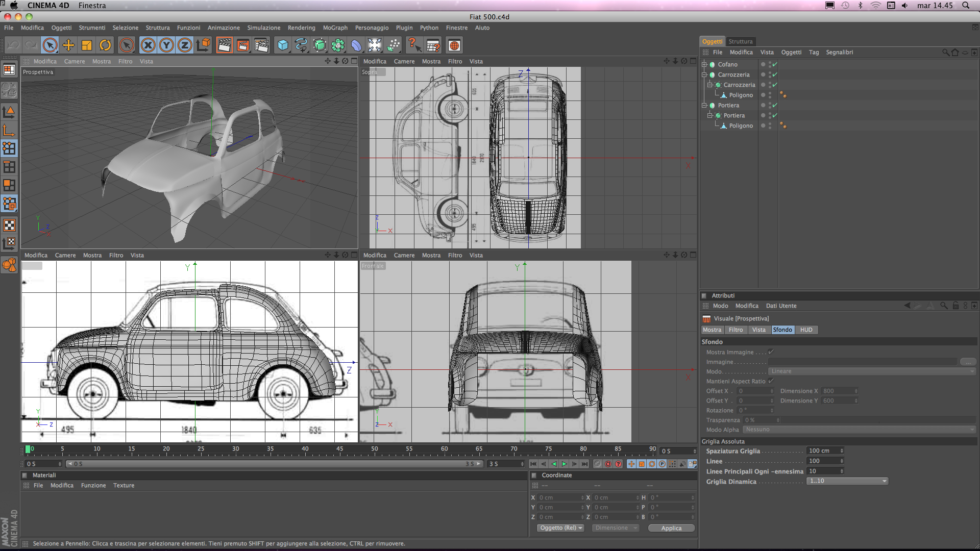Click the Spaziatura Griglia value field
The image size is (980, 551).
(x=823, y=451)
